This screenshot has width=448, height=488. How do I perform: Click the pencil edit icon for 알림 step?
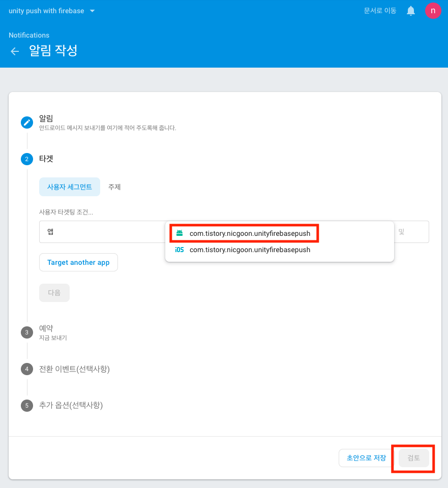27,123
